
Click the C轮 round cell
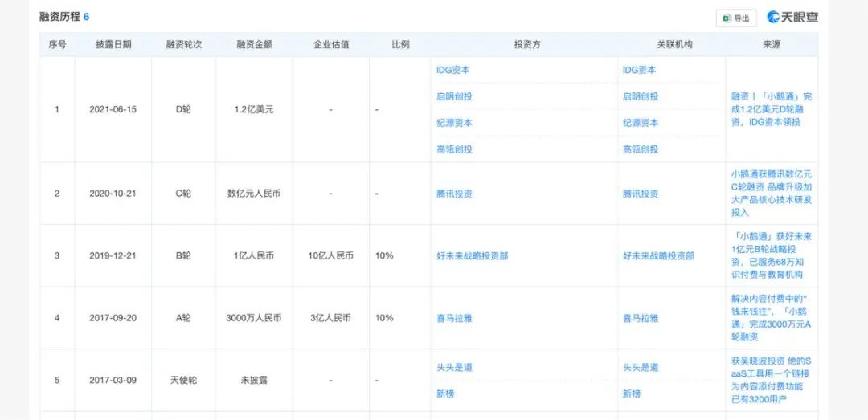click(183, 194)
